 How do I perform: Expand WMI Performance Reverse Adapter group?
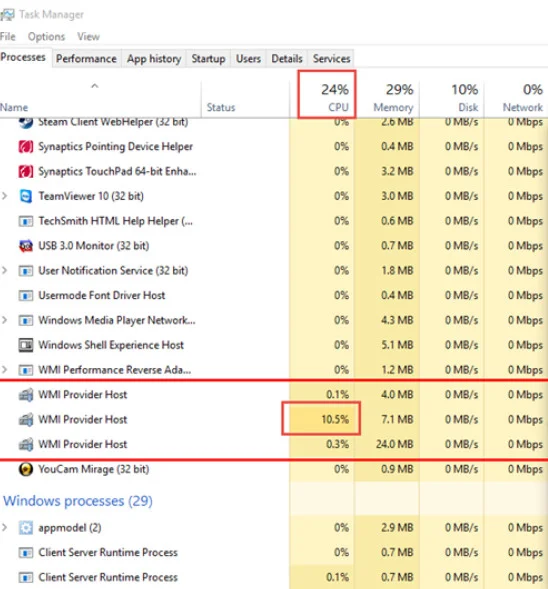5,370
